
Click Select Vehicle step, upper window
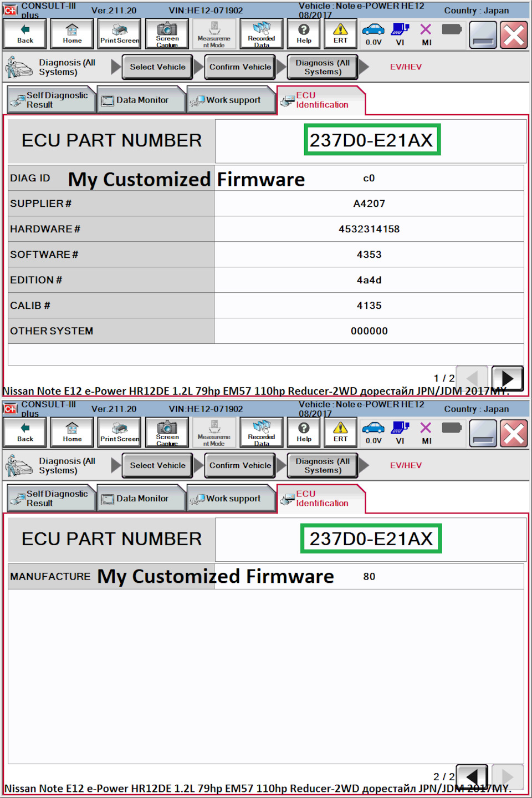point(157,67)
